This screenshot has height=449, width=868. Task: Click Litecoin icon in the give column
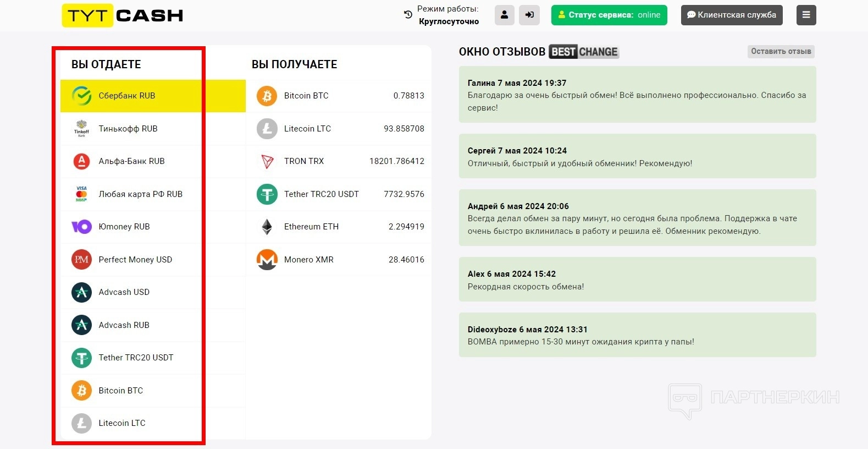click(82, 423)
